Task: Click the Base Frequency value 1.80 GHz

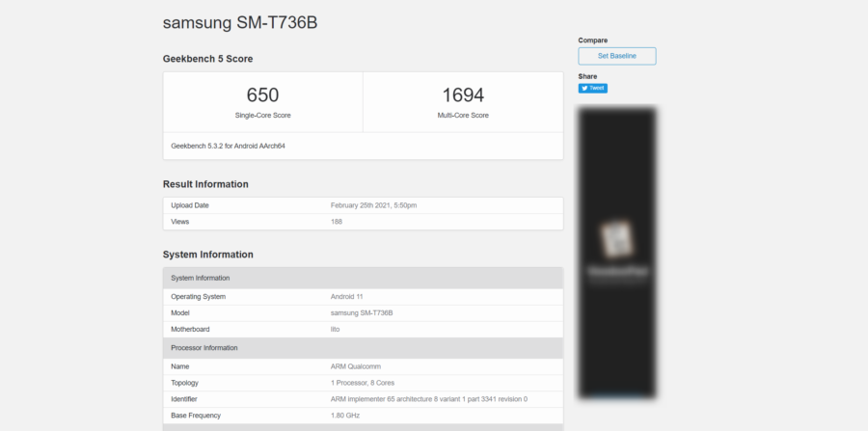Action: coord(343,415)
